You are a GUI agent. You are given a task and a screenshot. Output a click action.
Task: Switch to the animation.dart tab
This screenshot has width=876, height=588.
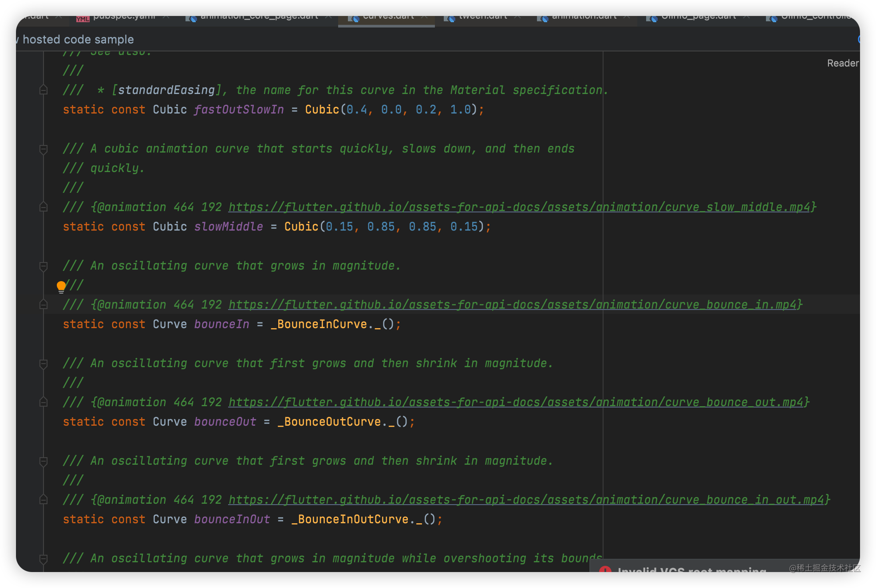pyautogui.click(x=584, y=18)
